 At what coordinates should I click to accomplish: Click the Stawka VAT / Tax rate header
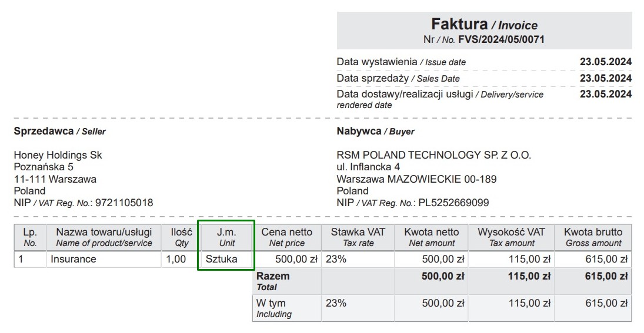tap(358, 237)
